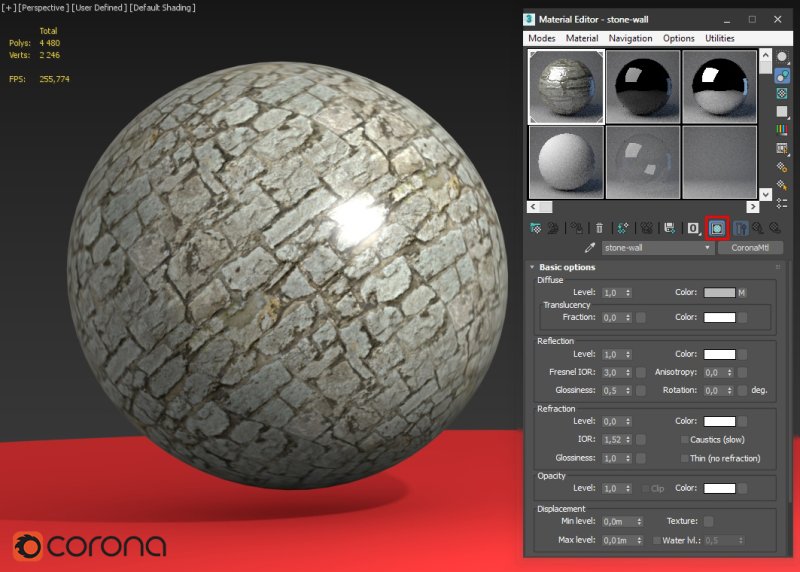Toggle the Backlight icon in side toolbar
This screenshot has width=800, height=572.
(782, 75)
